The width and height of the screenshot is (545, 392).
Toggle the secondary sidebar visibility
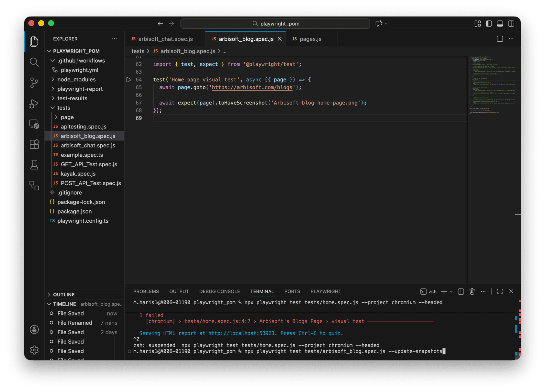pyautogui.click(x=511, y=24)
